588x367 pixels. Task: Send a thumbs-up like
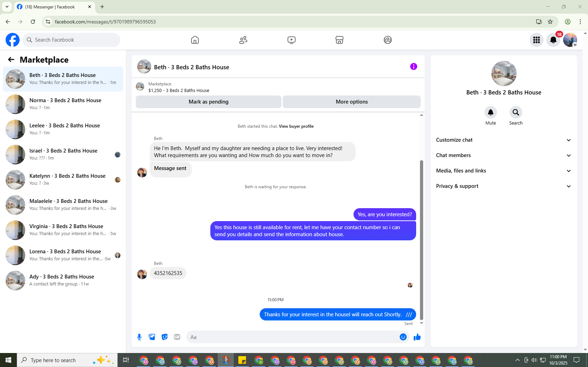(417, 337)
